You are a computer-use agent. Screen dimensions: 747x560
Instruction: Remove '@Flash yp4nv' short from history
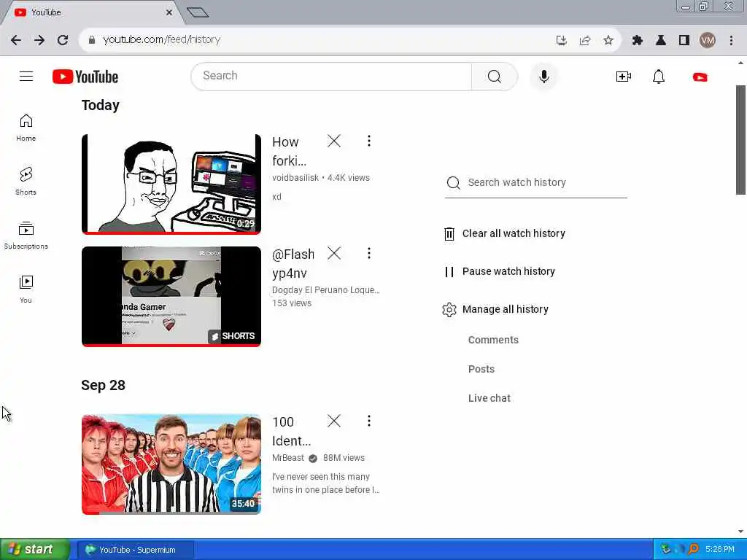tap(334, 253)
